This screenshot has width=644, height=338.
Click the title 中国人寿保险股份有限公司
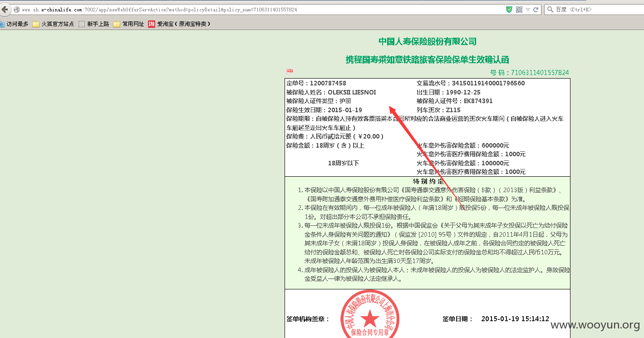coord(428,42)
